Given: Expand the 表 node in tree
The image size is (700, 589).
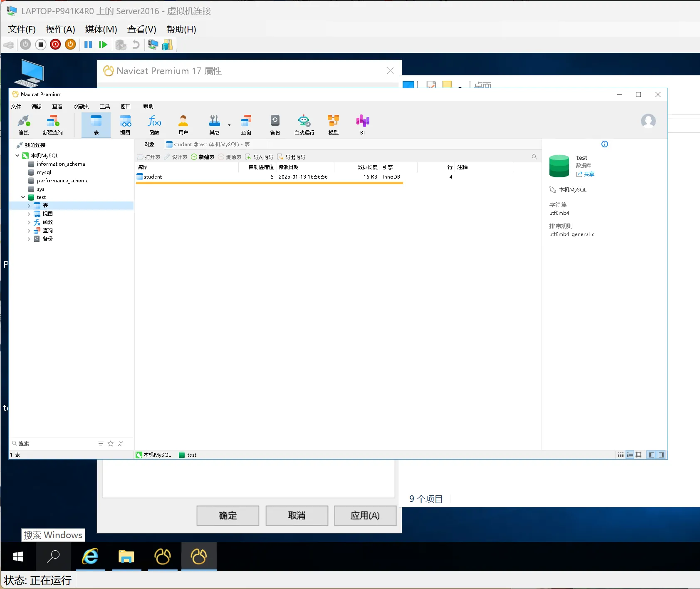Looking at the screenshot, I should tap(29, 206).
